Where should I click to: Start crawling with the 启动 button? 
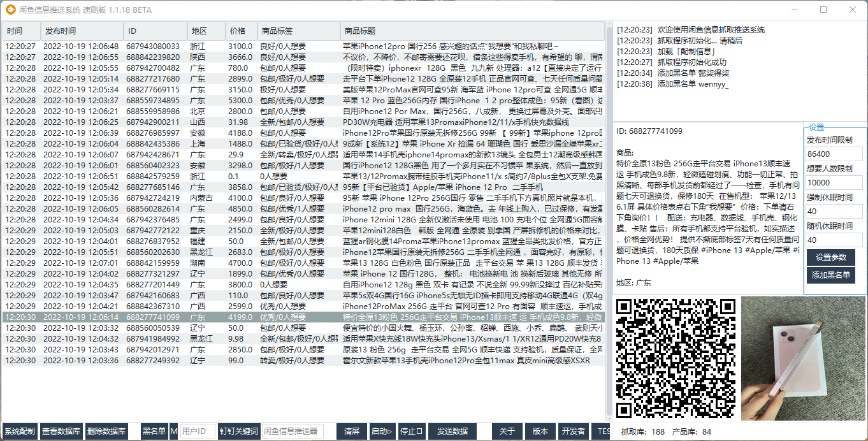382,431
